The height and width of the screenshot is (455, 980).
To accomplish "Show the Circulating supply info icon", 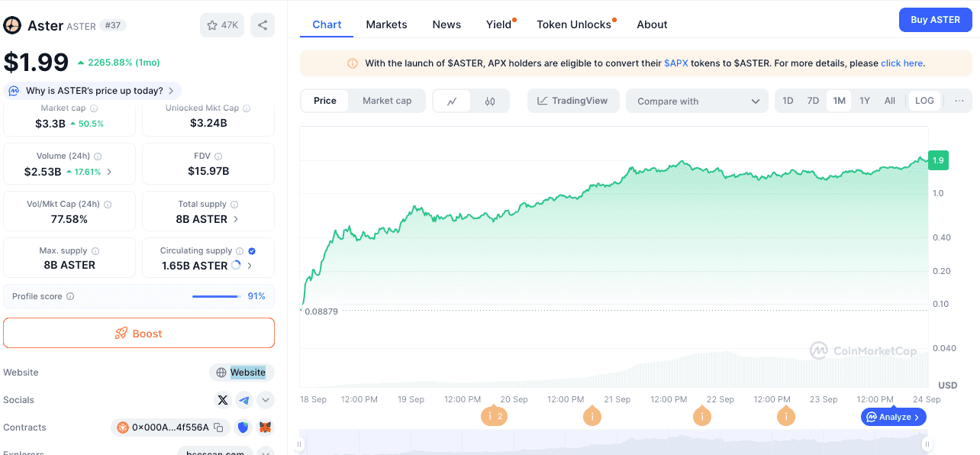I will (x=240, y=251).
